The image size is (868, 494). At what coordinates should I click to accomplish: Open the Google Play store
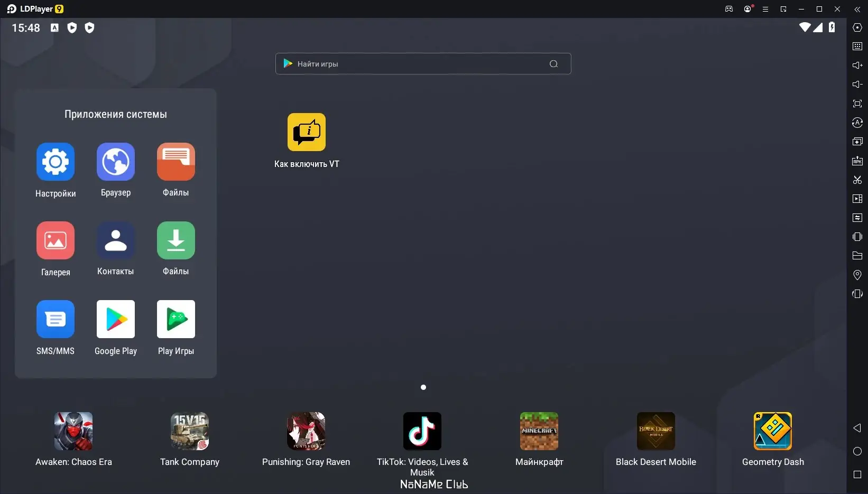(x=116, y=319)
